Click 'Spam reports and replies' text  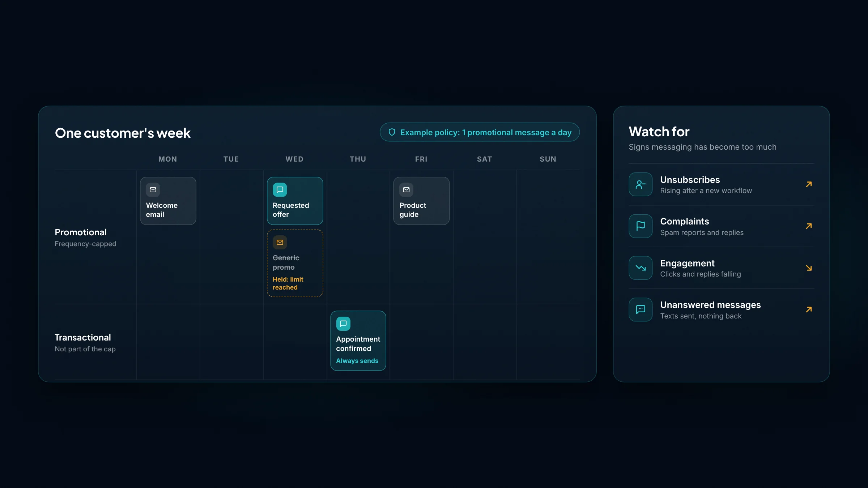[x=702, y=232]
